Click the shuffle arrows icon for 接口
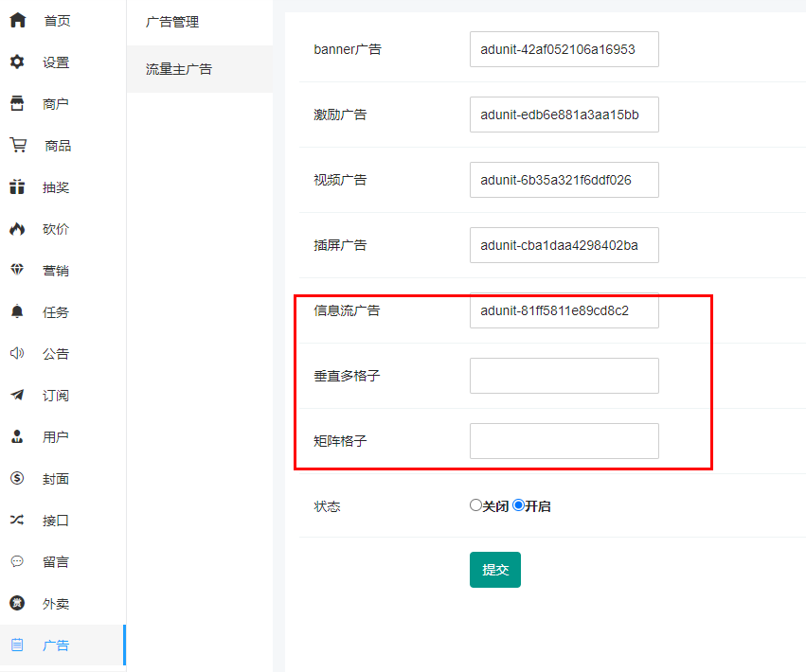 coord(17,520)
